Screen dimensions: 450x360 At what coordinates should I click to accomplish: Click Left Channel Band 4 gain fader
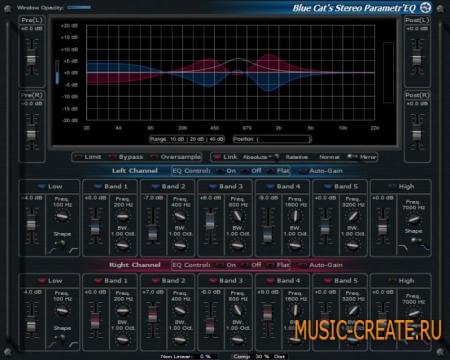(268, 236)
